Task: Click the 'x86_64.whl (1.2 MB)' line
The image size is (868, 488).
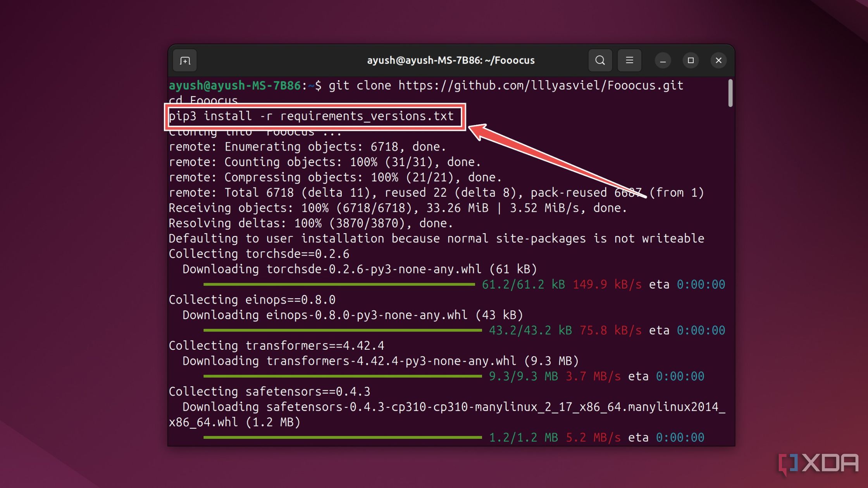Action: pos(234,422)
